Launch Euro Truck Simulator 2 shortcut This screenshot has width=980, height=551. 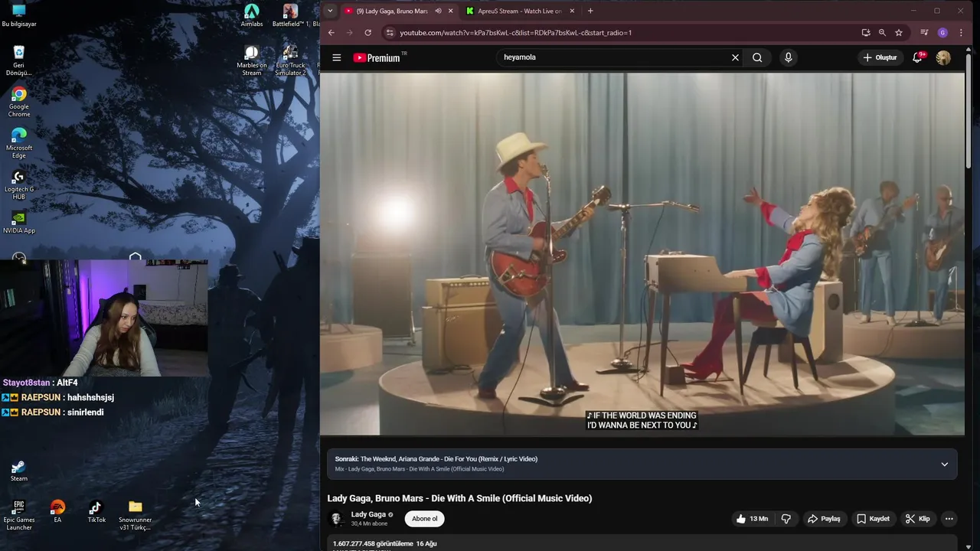tap(290, 60)
